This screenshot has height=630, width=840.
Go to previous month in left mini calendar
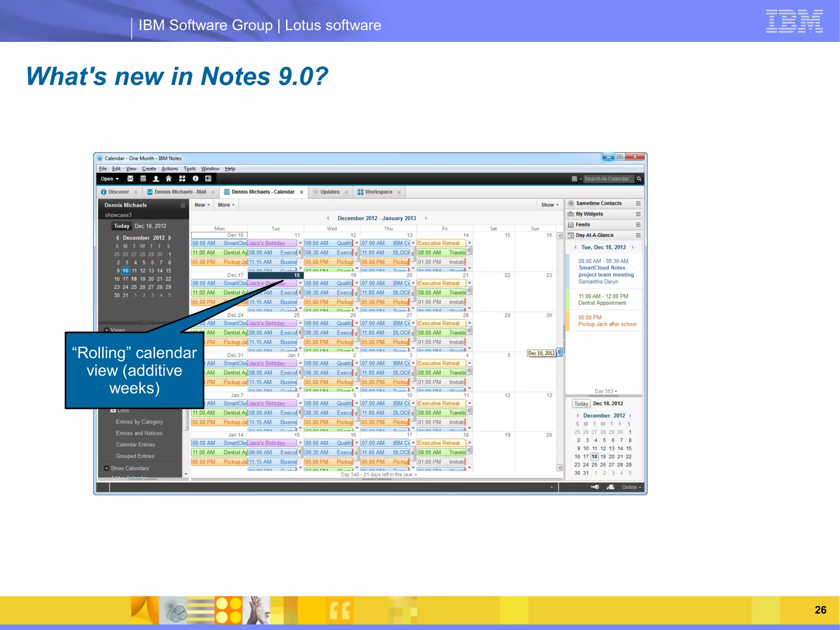117,238
